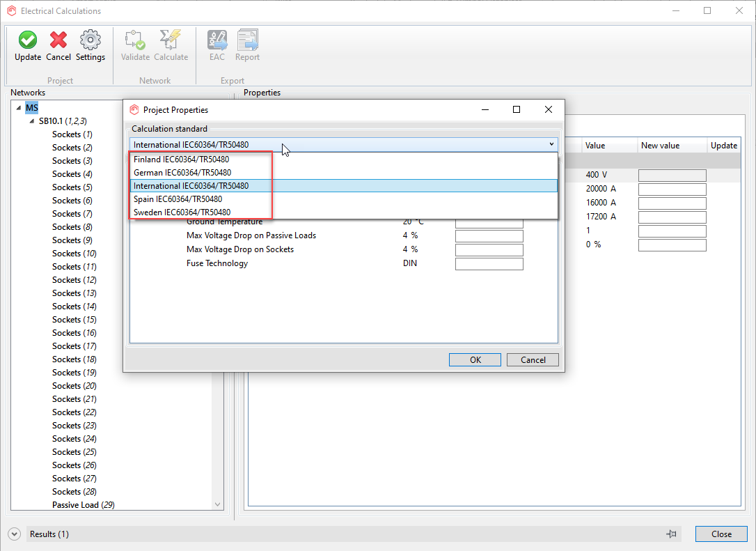This screenshot has width=756, height=551.
Task: Collapse the MS tree node
Action: click(x=19, y=108)
